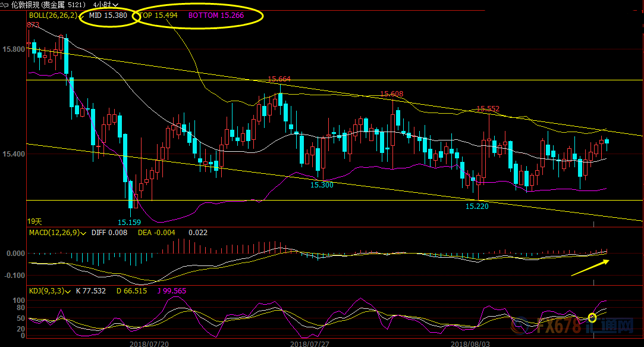Click the 15.664 high price label
The image size is (644, 347).
(279, 79)
